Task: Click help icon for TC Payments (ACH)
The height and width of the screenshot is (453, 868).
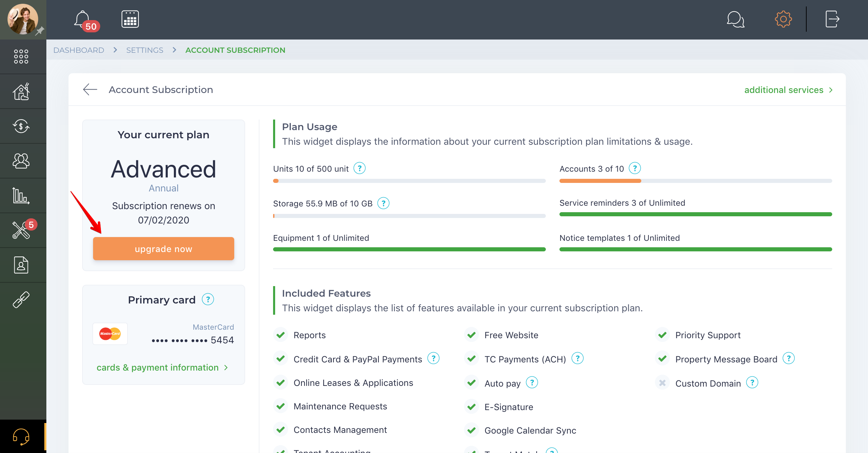Action: point(577,358)
